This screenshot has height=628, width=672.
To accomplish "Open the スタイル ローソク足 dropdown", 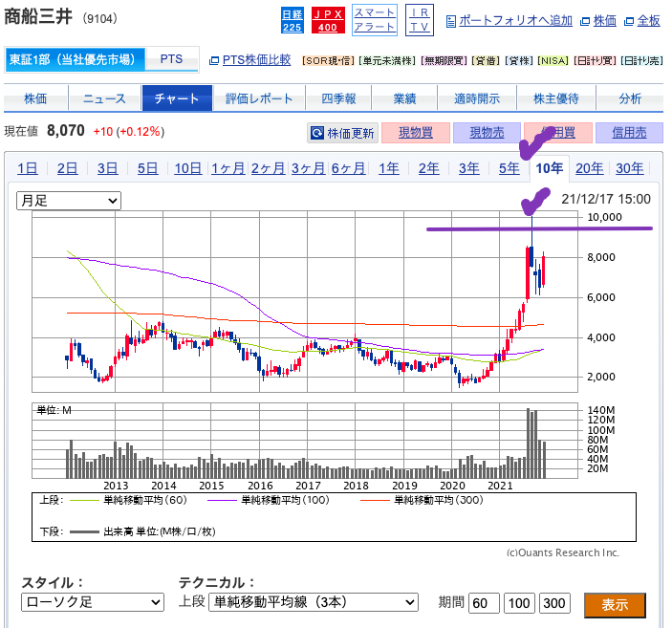I will point(93,602).
